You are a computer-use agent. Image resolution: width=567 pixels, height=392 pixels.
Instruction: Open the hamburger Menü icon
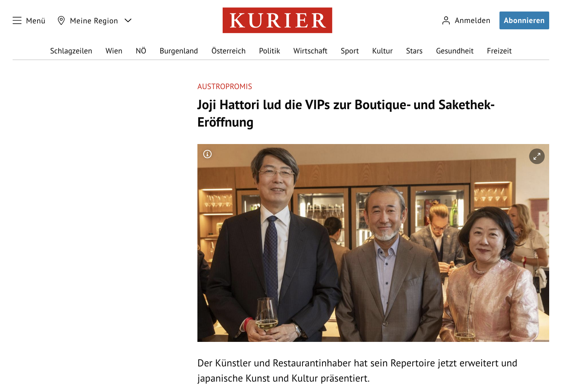pyautogui.click(x=17, y=20)
